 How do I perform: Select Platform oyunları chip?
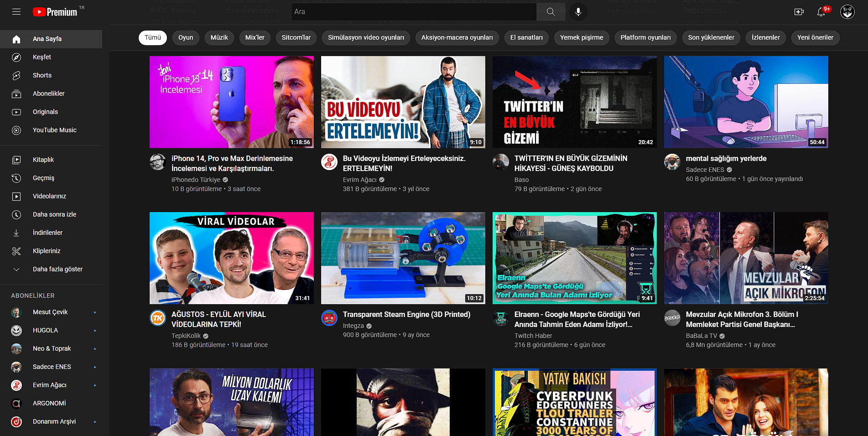(645, 38)
